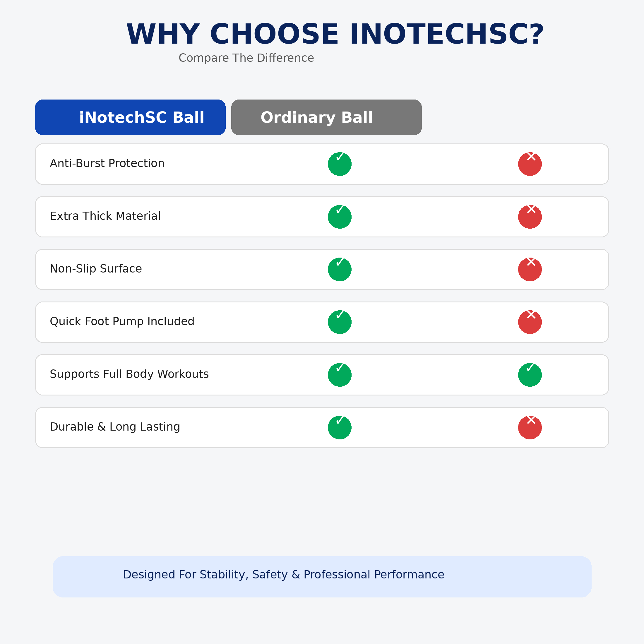Click the ordinary ball check for Full Body Workouts

point(530,375)
